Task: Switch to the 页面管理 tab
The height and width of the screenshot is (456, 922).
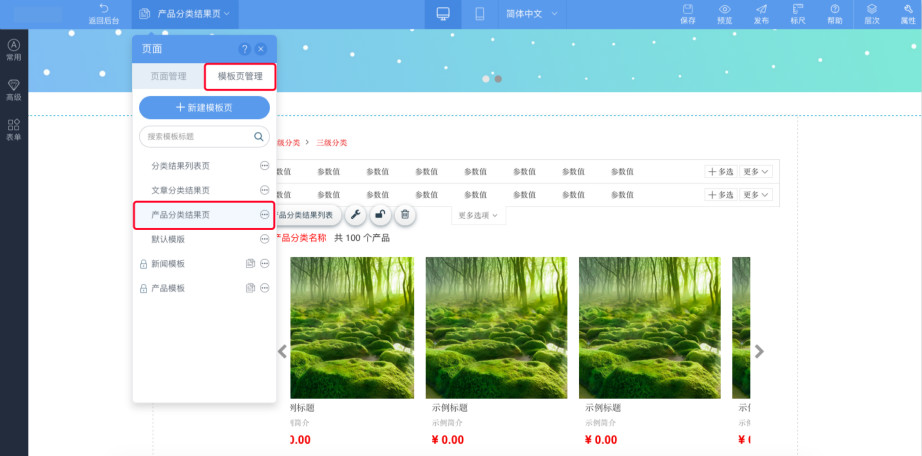Action: point(169,76)
